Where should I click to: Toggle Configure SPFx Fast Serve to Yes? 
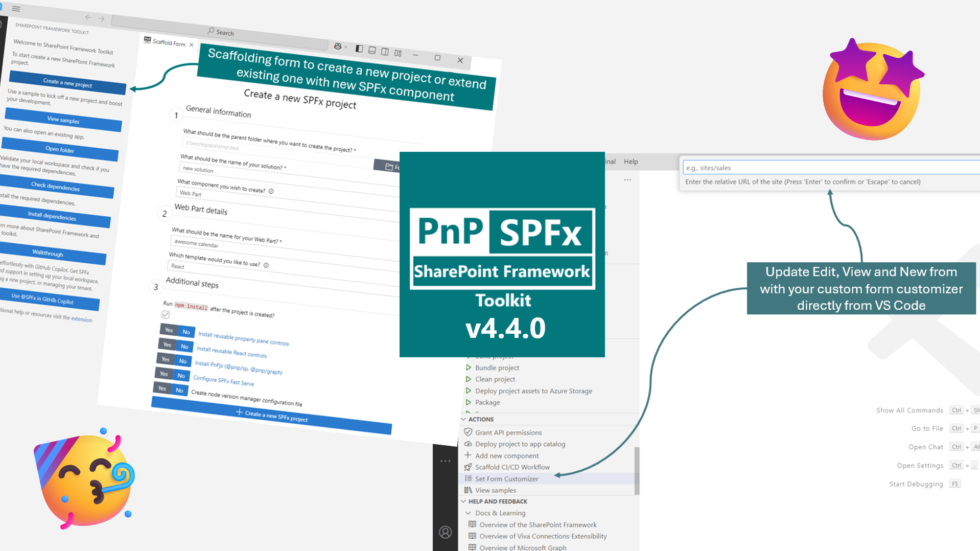pyautogui.click(x=163, y=374)
